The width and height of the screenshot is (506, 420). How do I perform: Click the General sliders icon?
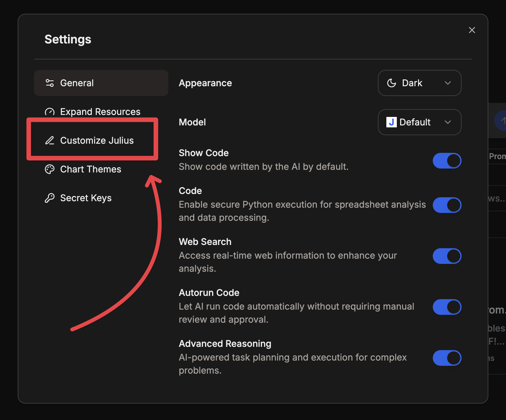[50, 83]
